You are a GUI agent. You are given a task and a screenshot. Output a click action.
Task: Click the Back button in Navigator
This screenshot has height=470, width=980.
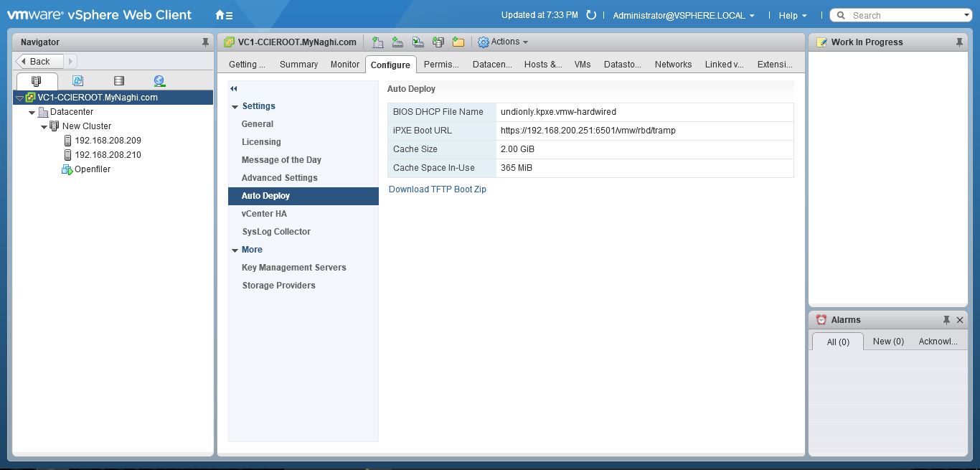39,62
